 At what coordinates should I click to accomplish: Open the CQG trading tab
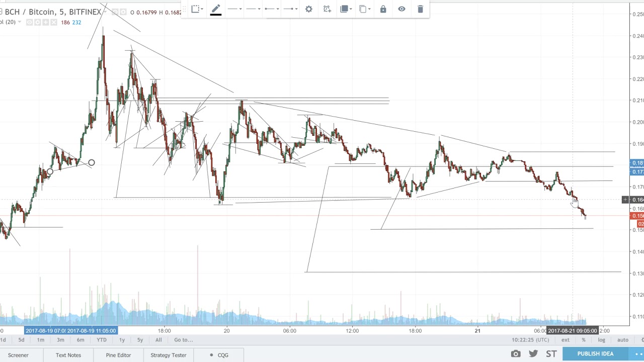point(219,355)
